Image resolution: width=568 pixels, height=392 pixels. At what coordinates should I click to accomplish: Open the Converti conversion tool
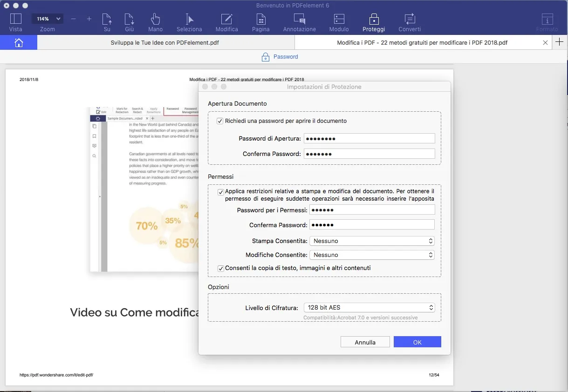409,22
